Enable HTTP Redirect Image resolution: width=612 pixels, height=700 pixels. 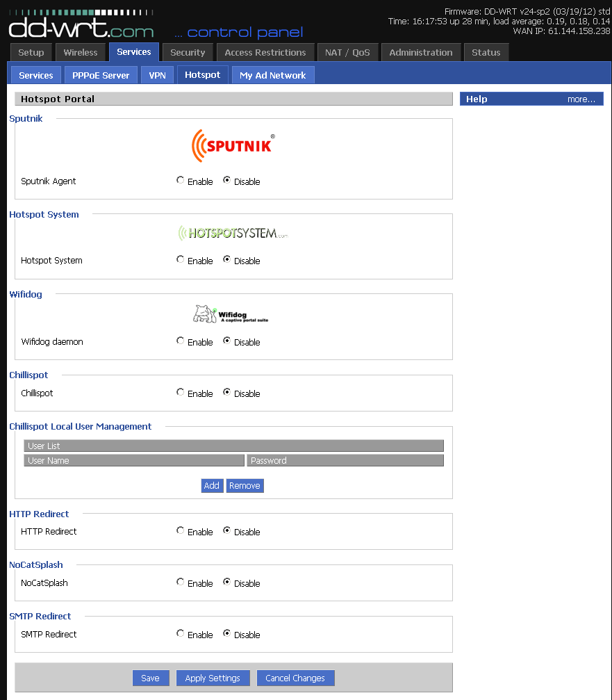(x=180, y=530)
